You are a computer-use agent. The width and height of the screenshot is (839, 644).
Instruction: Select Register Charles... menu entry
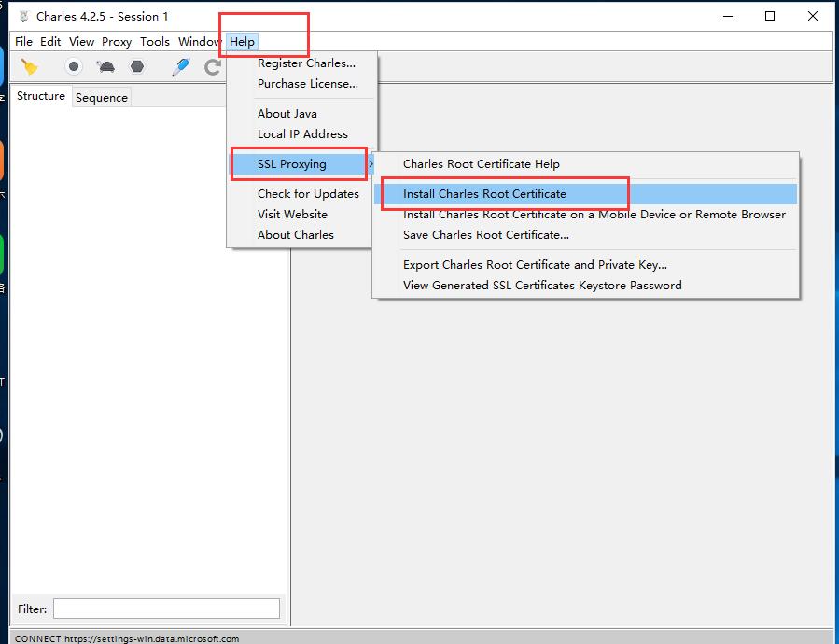[x=306, y=63]
